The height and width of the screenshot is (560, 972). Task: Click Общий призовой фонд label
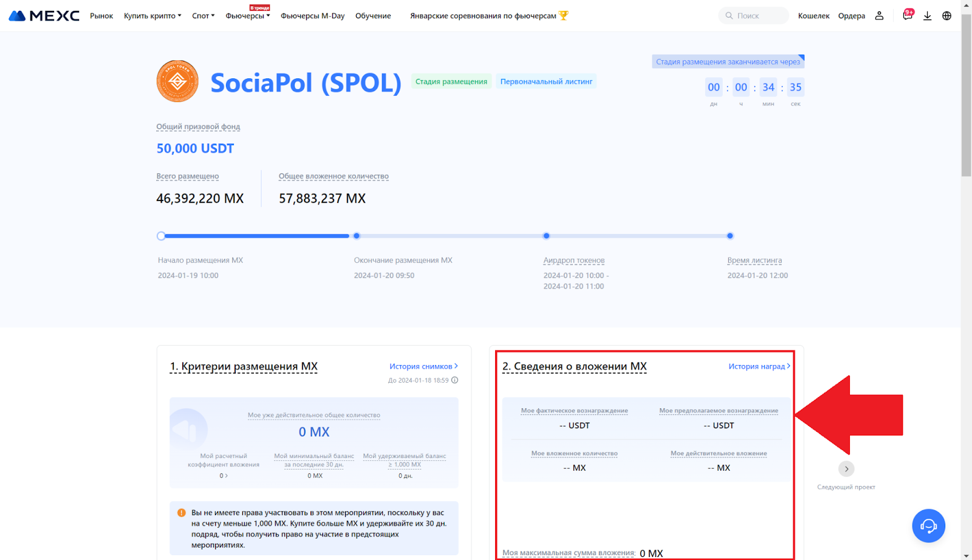pos(198,127)
